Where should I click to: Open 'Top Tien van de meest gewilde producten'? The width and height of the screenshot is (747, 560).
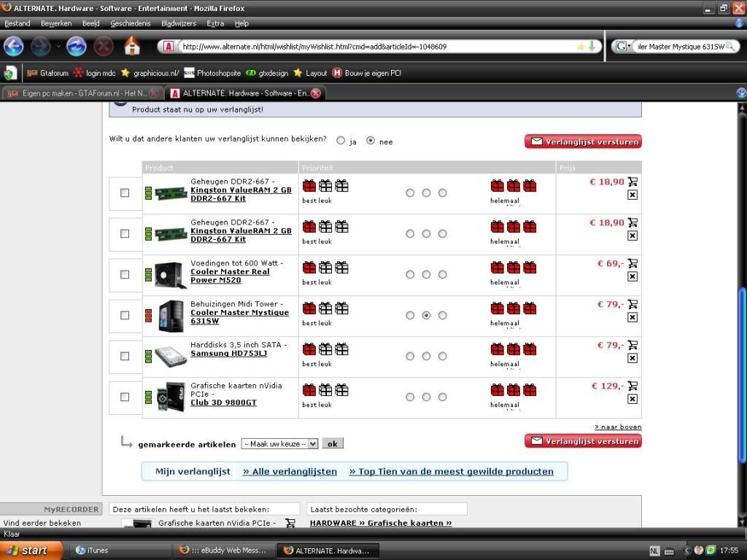[x=451, y=472]
